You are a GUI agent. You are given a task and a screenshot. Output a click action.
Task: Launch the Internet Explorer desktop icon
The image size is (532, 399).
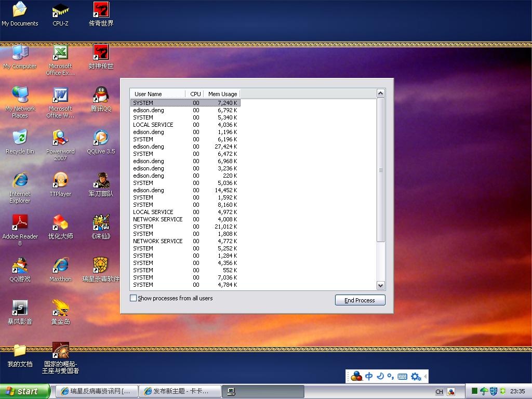click(20, 181)
